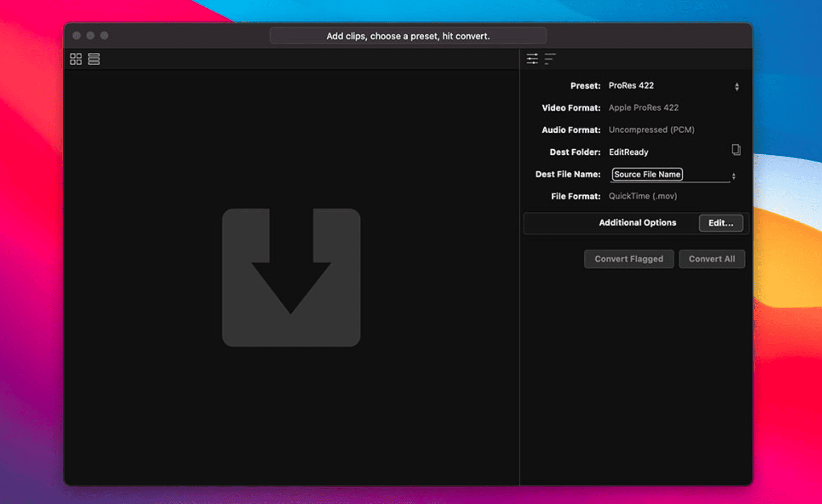Viewport: 822px width, 504px height.
Task: Click the Dest Folder browse icon
Action: 736,150
